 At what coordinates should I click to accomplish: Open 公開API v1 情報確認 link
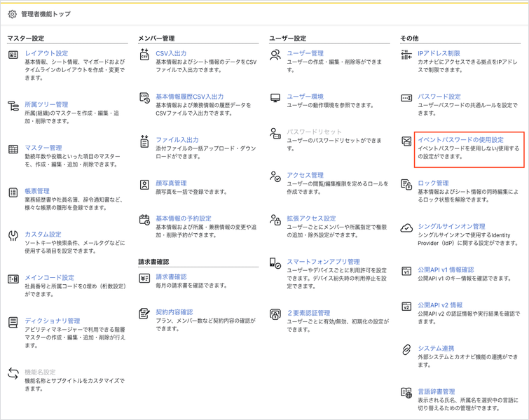click(x=446, y=269)
